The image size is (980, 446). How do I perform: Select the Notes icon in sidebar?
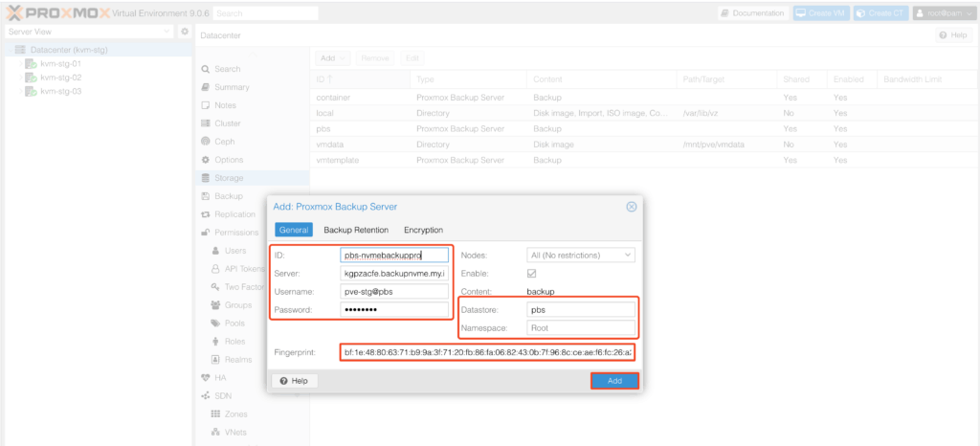205,105
